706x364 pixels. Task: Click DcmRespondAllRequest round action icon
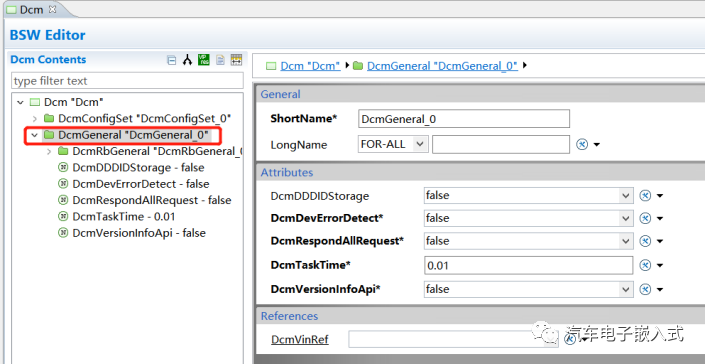click(x=645, y=241)
